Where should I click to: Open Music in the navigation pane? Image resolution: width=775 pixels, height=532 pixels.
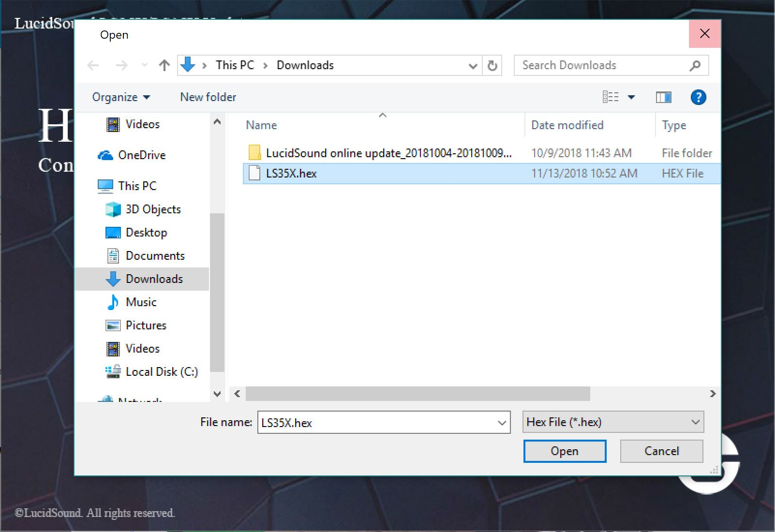[x=141, y=302]
